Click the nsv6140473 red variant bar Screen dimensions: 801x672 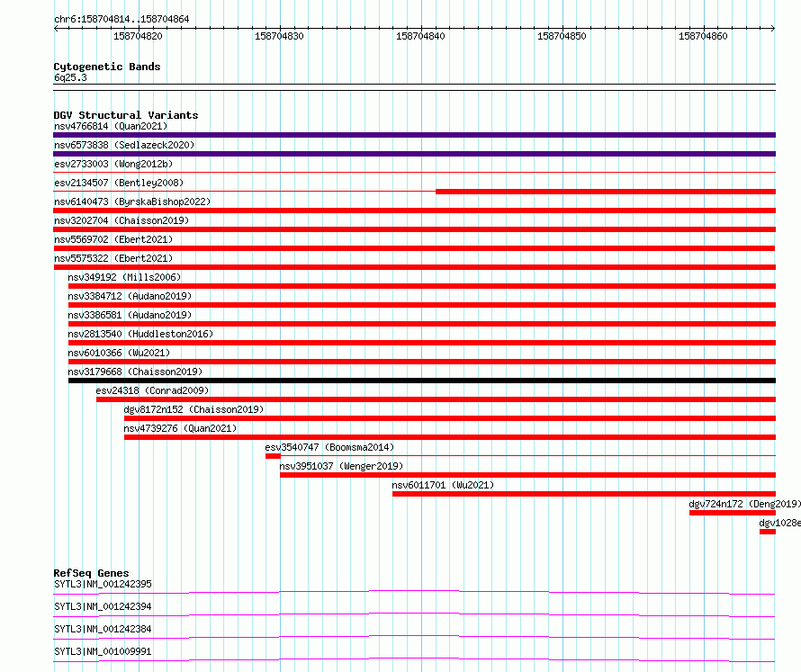[x=414, y=211]
